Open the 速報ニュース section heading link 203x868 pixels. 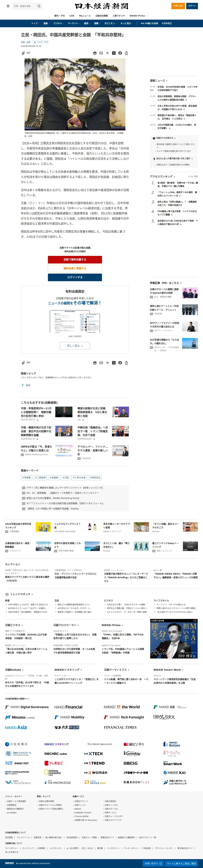click(x=159, y=81)
